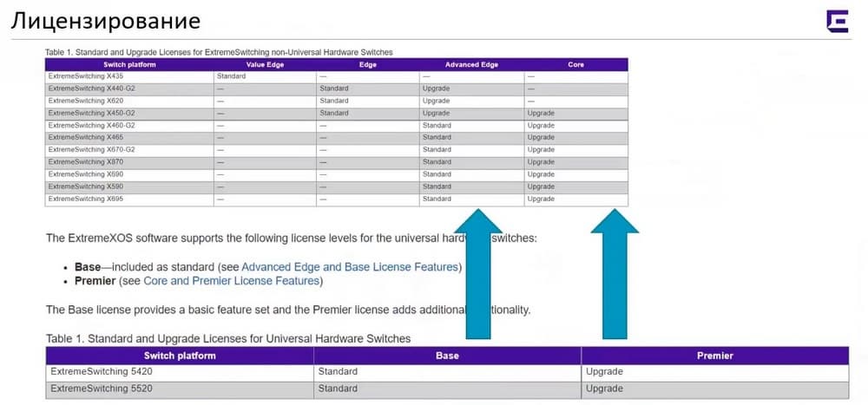
Task: Select the ExtremeSwitching 5420 row name
Action: point(102,372)
